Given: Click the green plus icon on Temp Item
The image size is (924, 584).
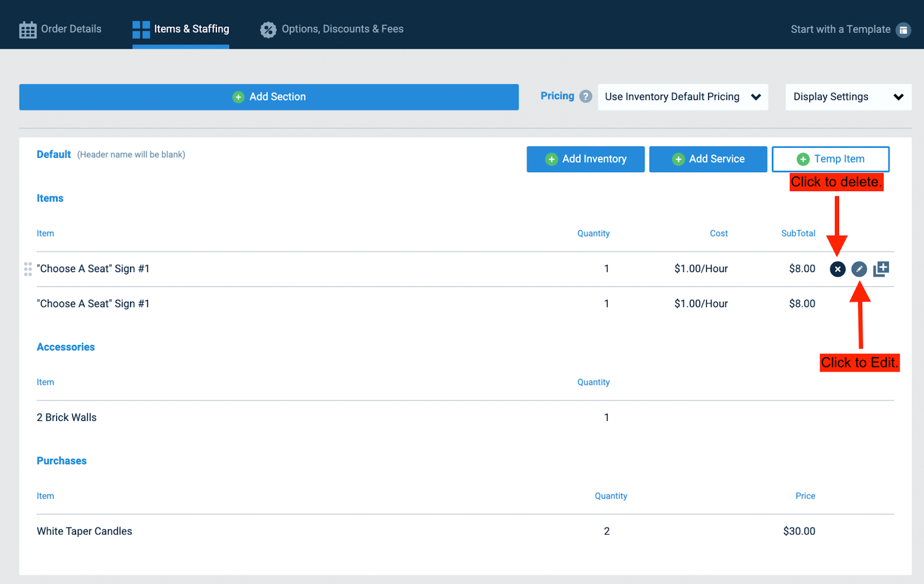Looking at the screenshot, I should tap(803, 159).
